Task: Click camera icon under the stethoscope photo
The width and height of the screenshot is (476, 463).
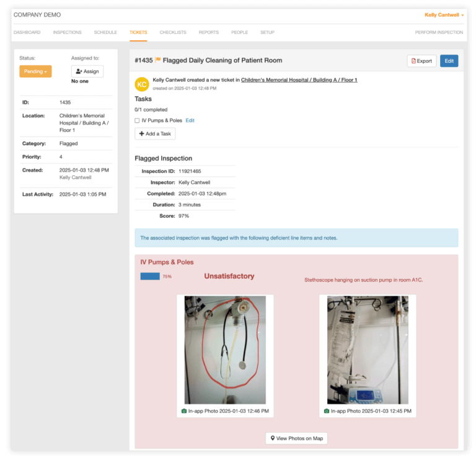Action: click(x=184, y=411)
